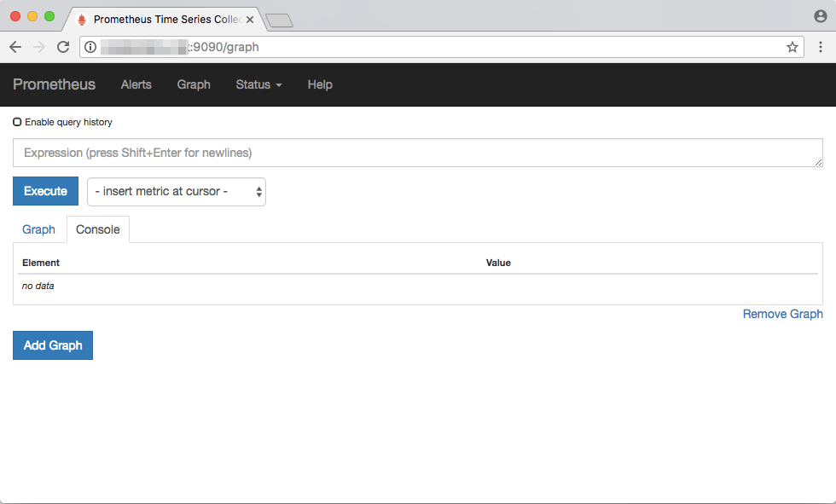Open a new browser tab

(x=280, y=20)
